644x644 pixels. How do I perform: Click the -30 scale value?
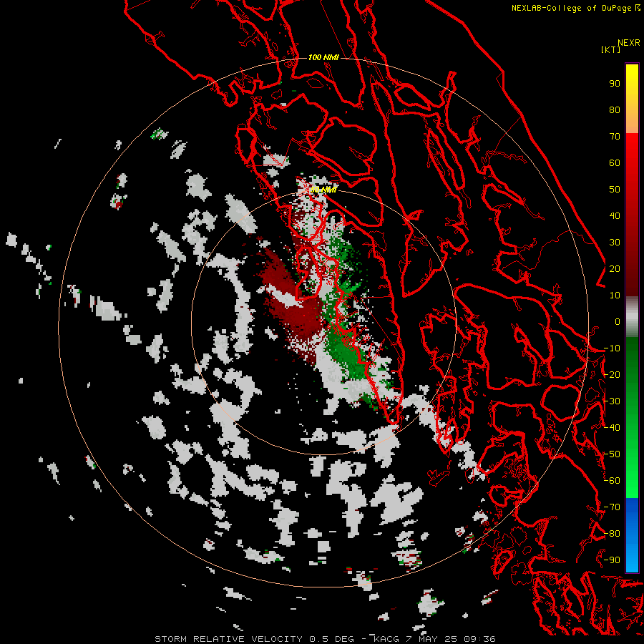612,401
